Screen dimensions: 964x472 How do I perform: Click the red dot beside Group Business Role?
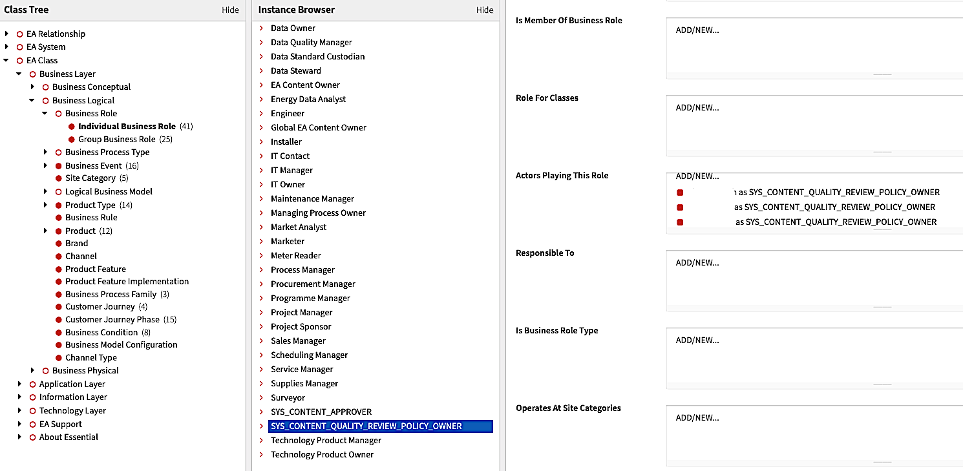[72, 140]
